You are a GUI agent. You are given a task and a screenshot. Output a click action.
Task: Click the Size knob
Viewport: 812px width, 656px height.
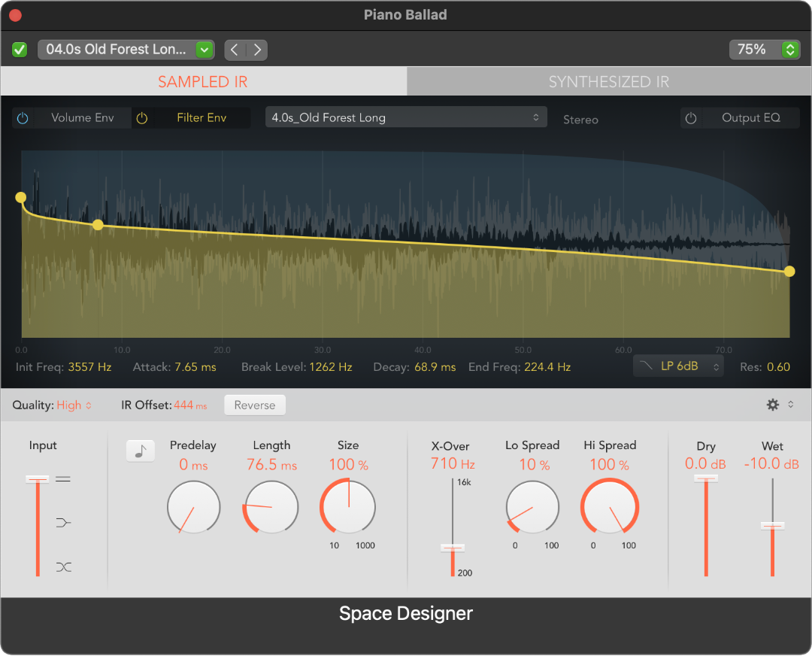[348, 507]
